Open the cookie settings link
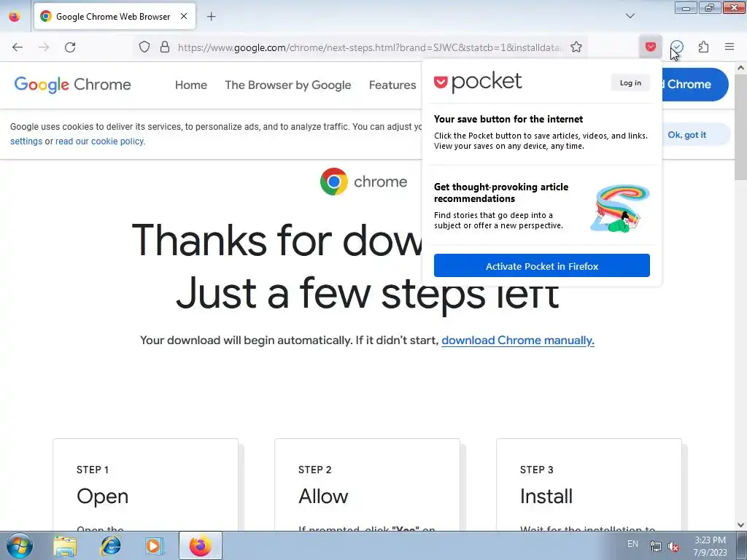 tap(26, 141)
